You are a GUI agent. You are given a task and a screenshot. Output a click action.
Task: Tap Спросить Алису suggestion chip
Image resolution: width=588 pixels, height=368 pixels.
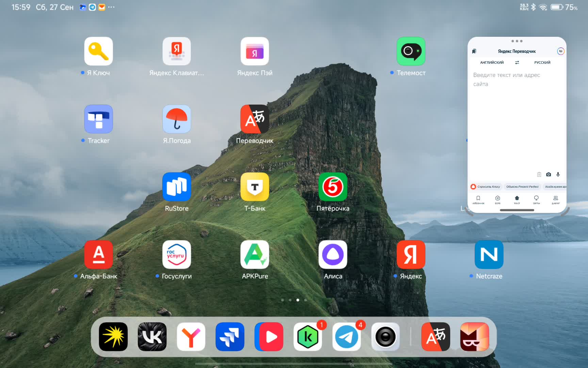pyautogui.click(x=486, y=187)
